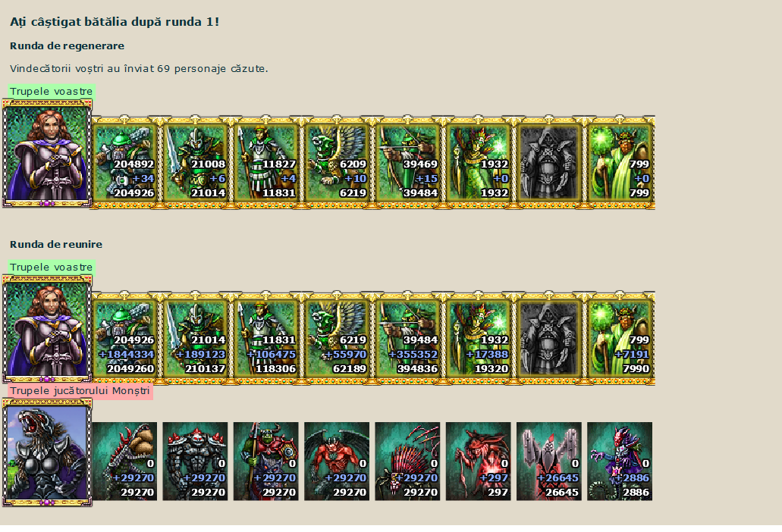Click the orc warrior monster with shield

pyautogui.click(x=265, y=462)
